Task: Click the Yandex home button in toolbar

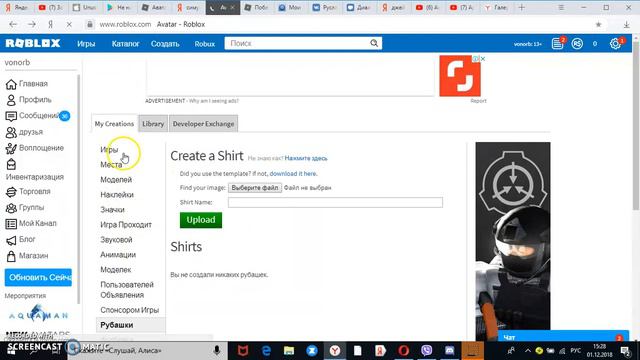Action: pyautogui.click(x=51, y=24)
